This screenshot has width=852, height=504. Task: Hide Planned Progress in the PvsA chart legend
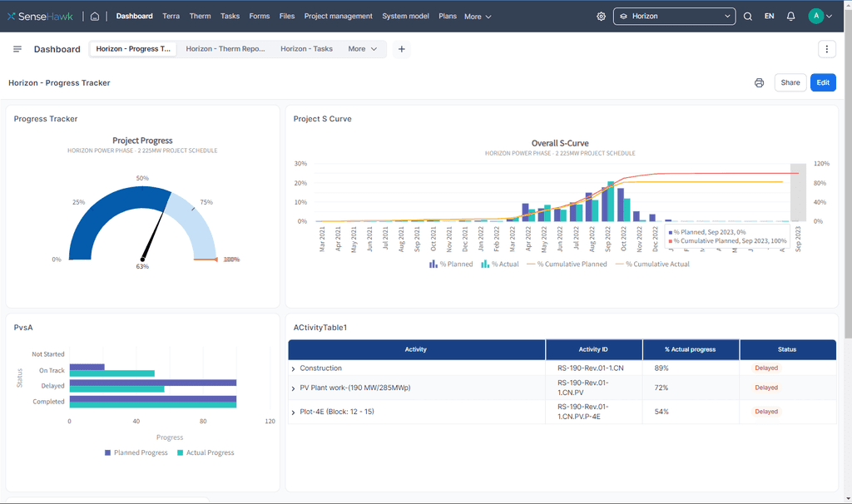point(136,452)
